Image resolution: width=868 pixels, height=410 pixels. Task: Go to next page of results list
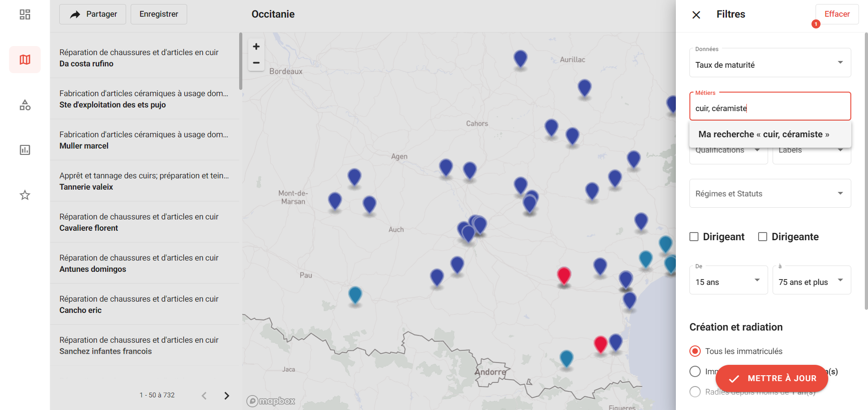226,396
